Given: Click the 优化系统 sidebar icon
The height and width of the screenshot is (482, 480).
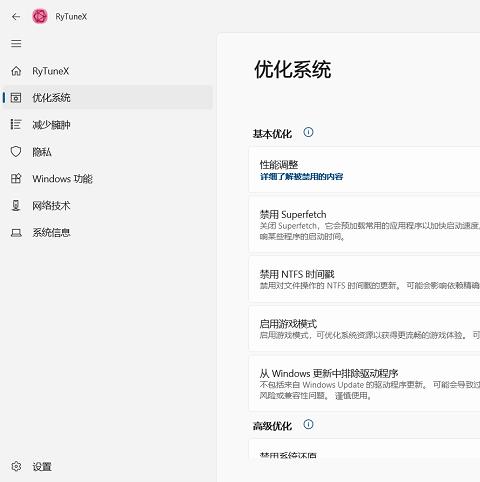Looking at the screenshot, I should click(16, 98).
